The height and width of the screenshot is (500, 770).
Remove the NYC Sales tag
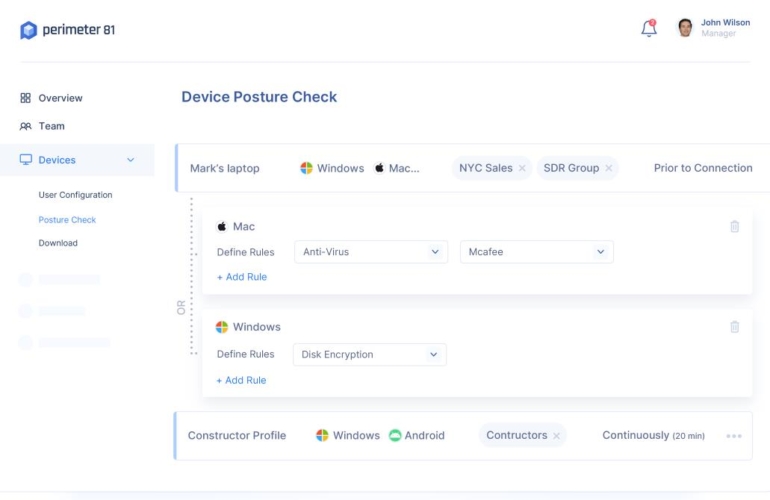[x=522, y=169]
